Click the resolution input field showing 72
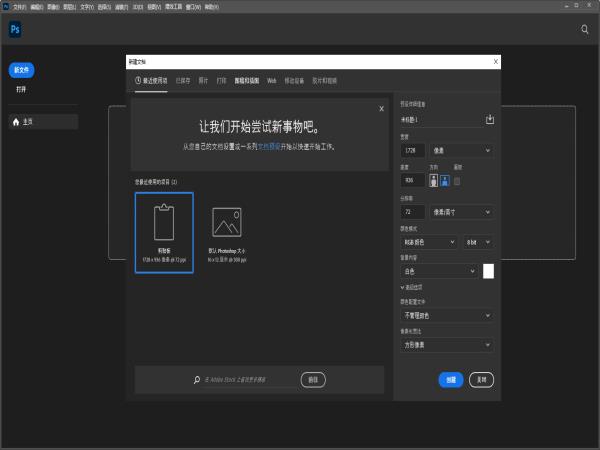Image resolution: width=600 pixels, height=450 pixels. click(x=412, y=212)
